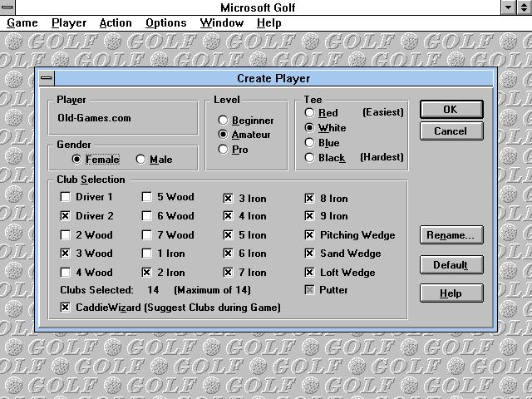
Task: Check the 4 Wood club
Action: click(86, 272)
